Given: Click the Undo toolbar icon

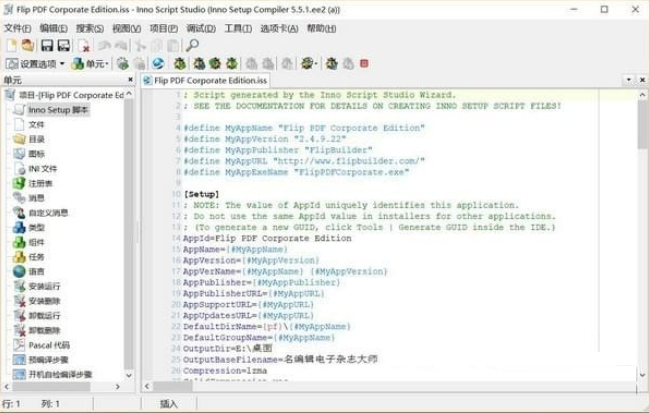Looking at the screenshot, I should tap(104, 45).
